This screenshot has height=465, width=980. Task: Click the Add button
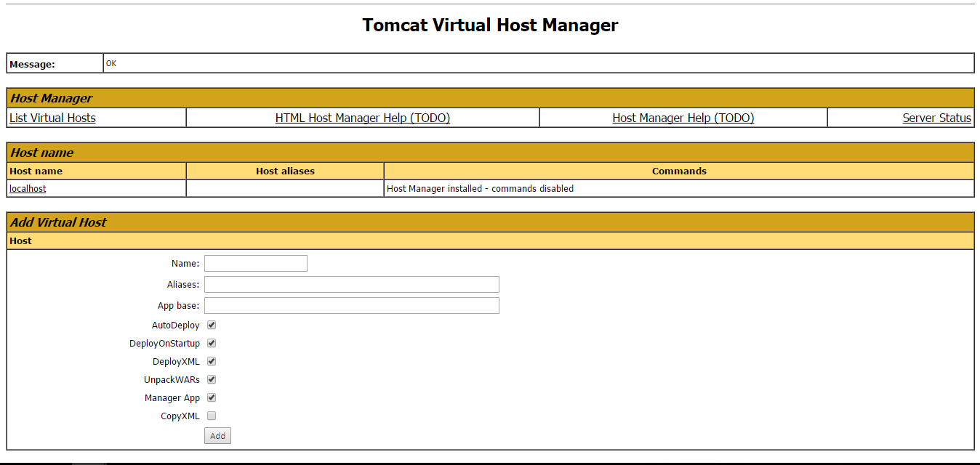click(x=217, y=436)
